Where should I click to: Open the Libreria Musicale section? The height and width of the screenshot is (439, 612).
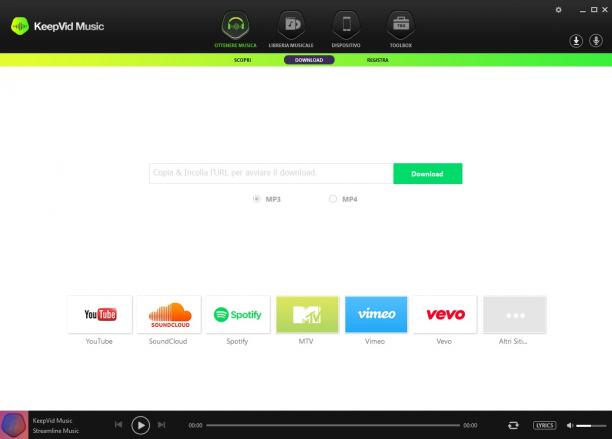(291, 30)
